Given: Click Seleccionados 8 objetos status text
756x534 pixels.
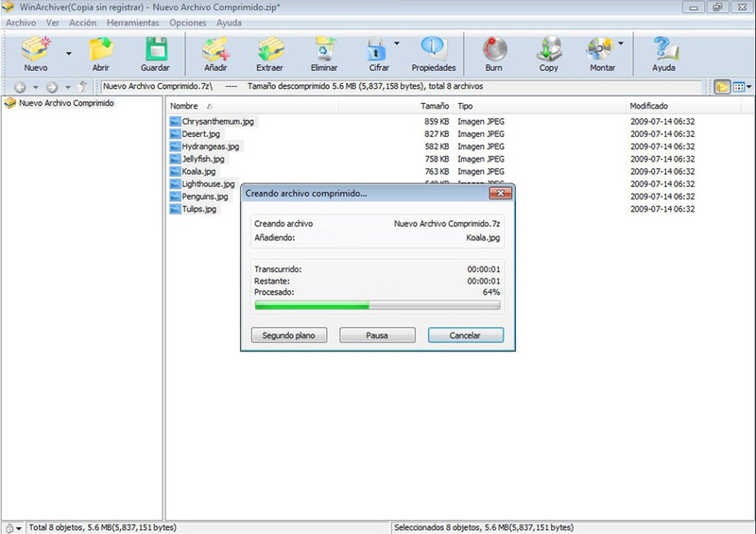Looking at the screenshot, I should [484, 527].
